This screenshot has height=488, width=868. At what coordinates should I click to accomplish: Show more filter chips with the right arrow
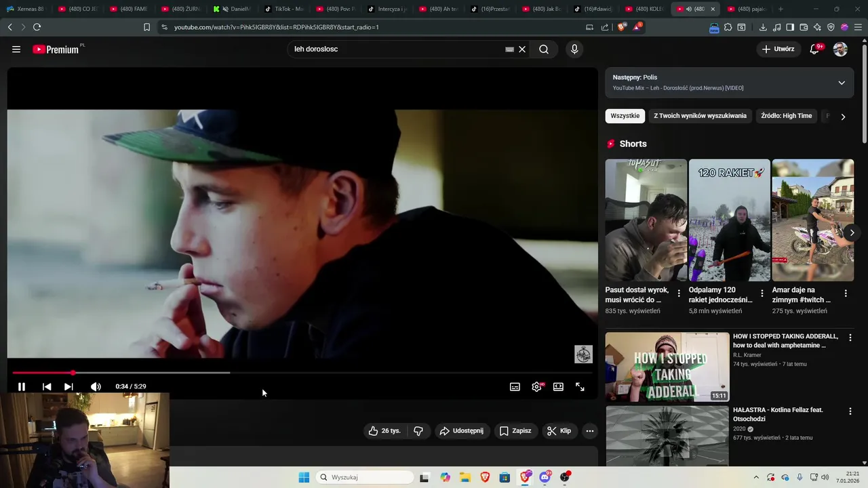(843, 117)
